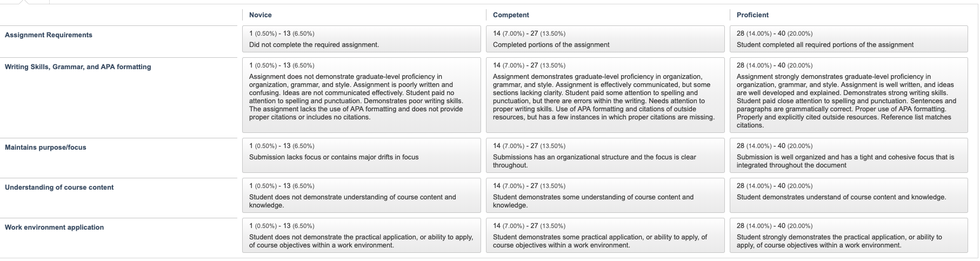Select Competent cell for Assignment Requirements

(x=605, y=39)
